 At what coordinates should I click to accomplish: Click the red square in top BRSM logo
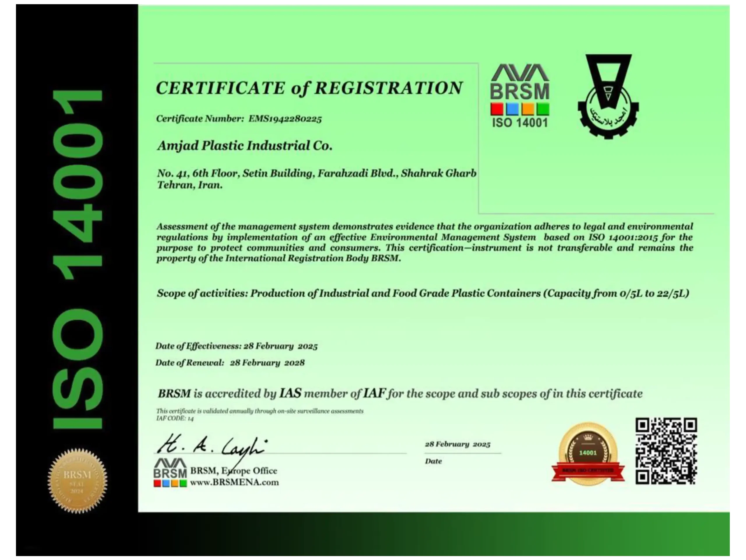click(497, 109)
